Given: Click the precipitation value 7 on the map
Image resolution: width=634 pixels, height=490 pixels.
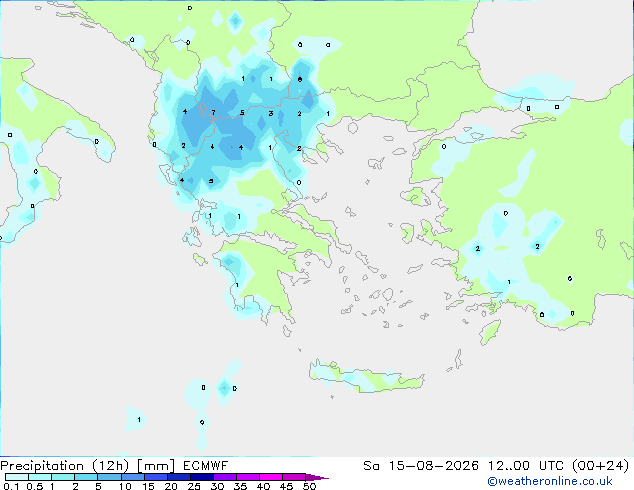Looking at the screenshot, I should (x=213, y=112).
